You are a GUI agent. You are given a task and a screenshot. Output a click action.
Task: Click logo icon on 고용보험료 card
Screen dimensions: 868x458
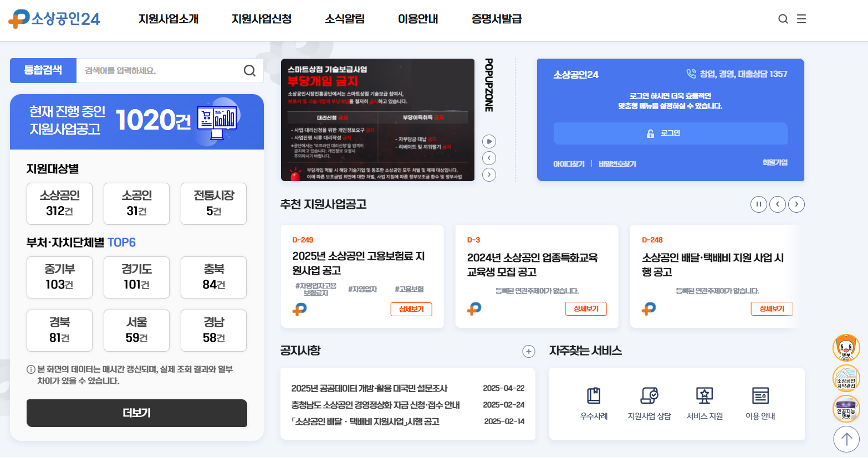click(x=299, y=309)
